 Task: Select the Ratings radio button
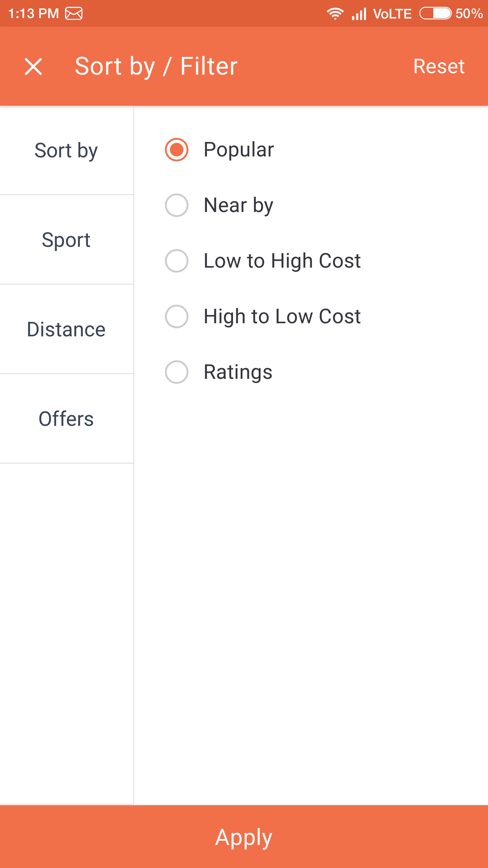tap(176, 372)
